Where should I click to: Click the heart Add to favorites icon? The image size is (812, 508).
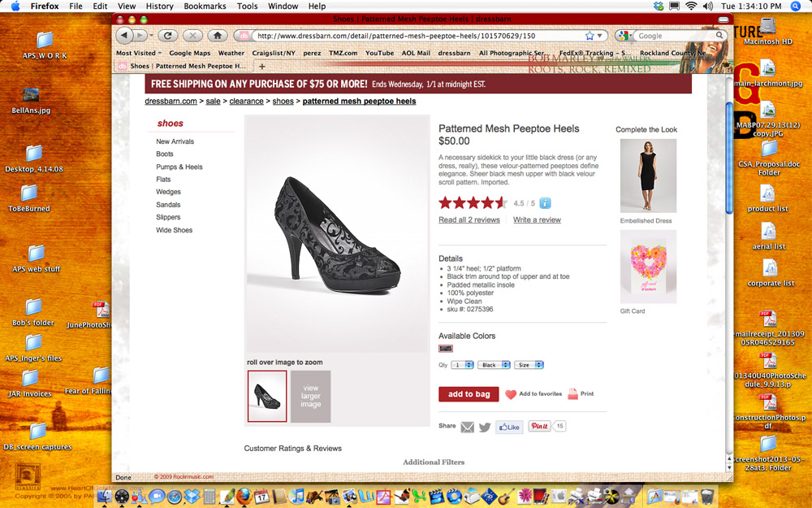(511, 394)
